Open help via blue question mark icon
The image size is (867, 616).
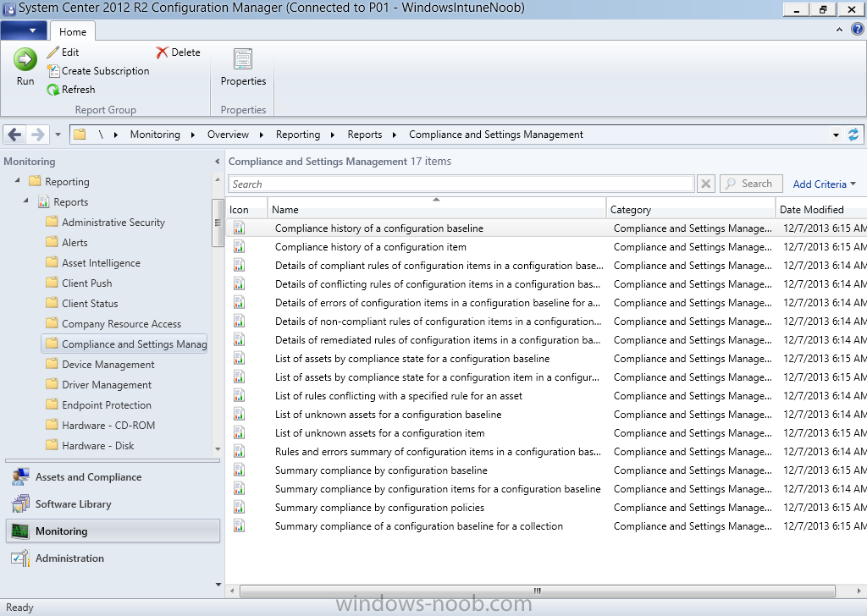click(x=857, y=30)
